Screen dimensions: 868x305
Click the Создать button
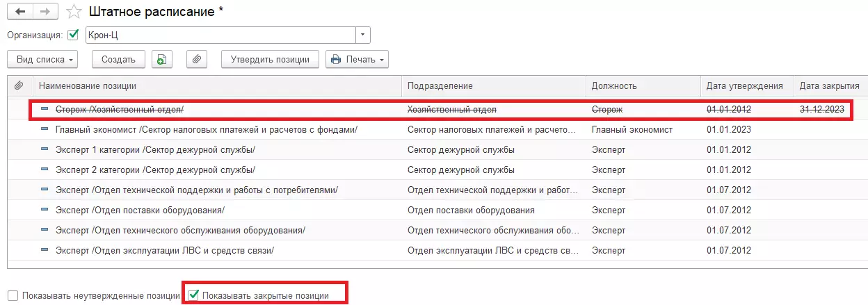(118, 60)
